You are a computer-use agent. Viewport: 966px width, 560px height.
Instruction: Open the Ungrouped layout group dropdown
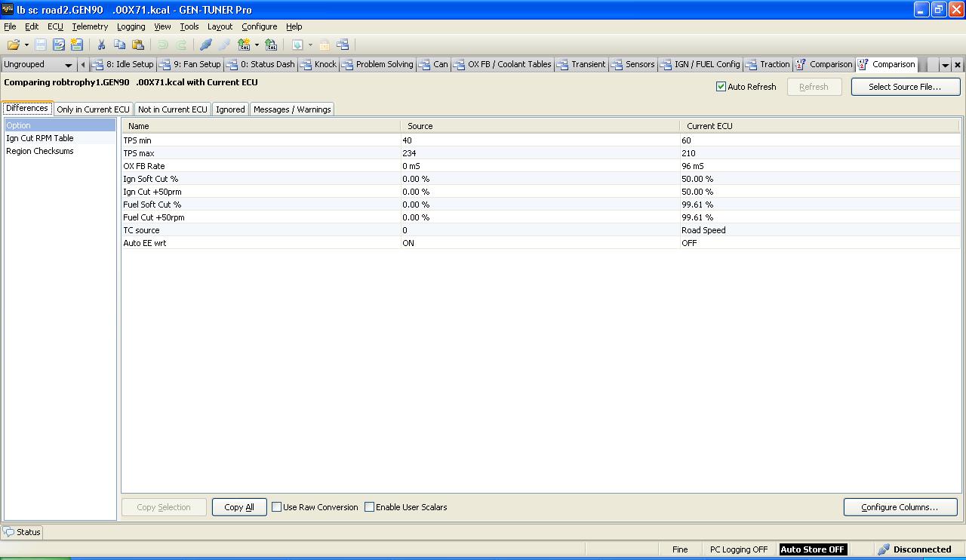click(x=68, y=65)
